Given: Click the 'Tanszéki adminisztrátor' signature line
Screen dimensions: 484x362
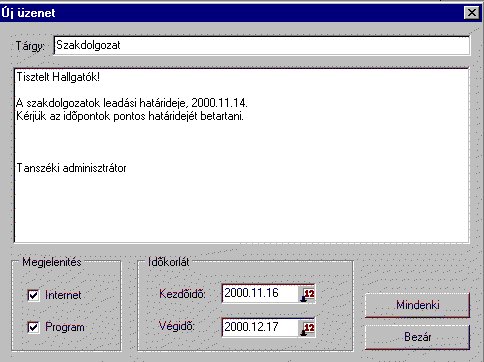Looking at the screenshot, I should pyautogui.click(x=71, y=168).
